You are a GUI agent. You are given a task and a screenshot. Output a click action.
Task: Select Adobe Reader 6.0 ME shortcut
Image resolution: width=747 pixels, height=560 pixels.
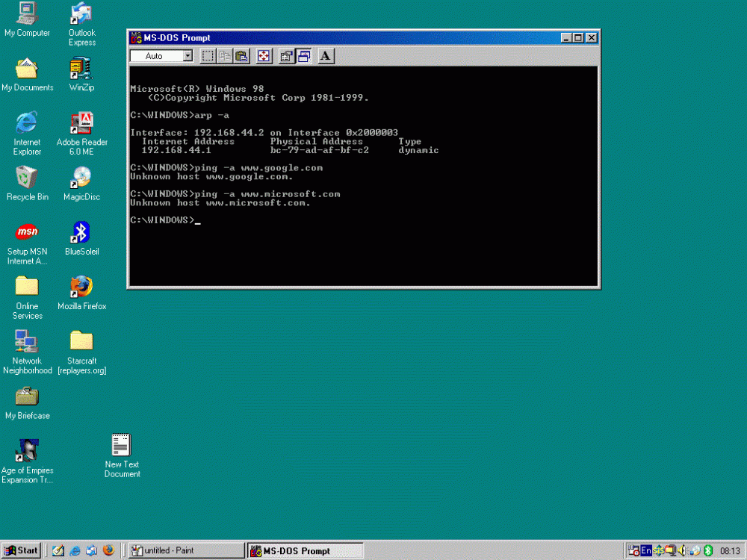coord(82,134)
